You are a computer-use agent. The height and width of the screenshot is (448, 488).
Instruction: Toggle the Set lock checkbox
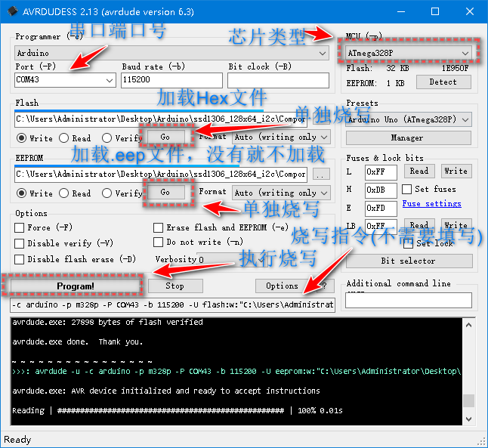(409, 243)
